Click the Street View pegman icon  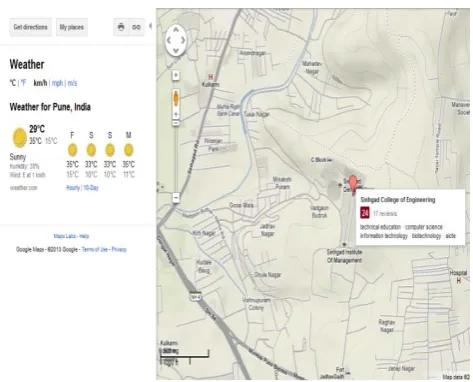(176, 99)
